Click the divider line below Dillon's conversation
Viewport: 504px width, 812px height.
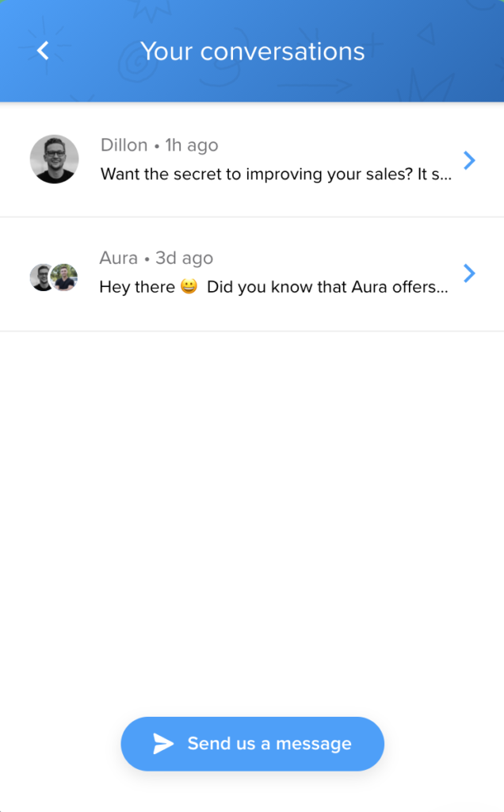pos(252,216)
